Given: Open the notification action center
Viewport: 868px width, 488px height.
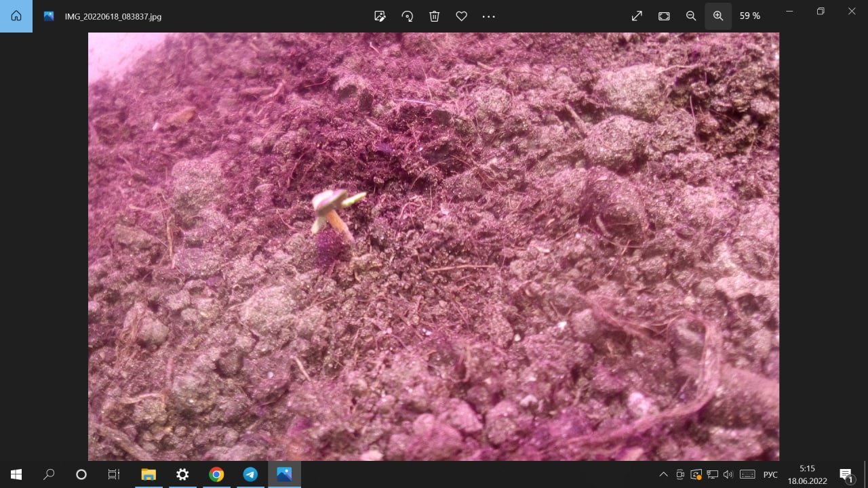Looking at the screenshot, I should click(x=846, y=474).
